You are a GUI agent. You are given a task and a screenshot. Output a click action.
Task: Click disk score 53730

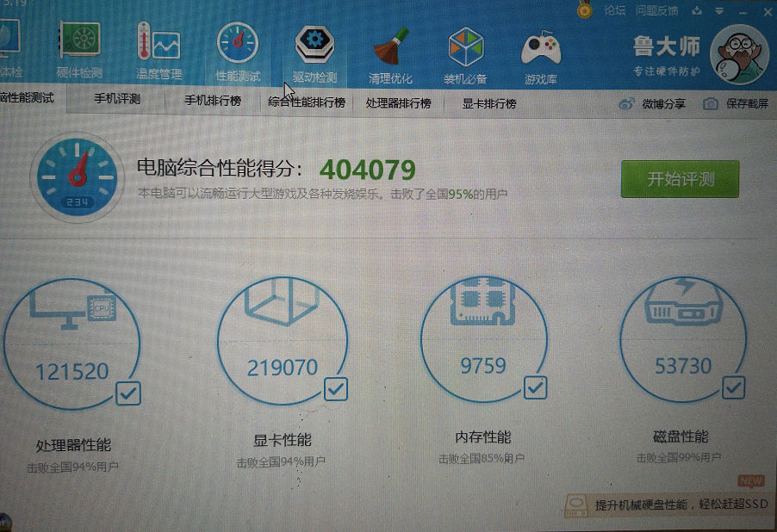click(683, 366)
